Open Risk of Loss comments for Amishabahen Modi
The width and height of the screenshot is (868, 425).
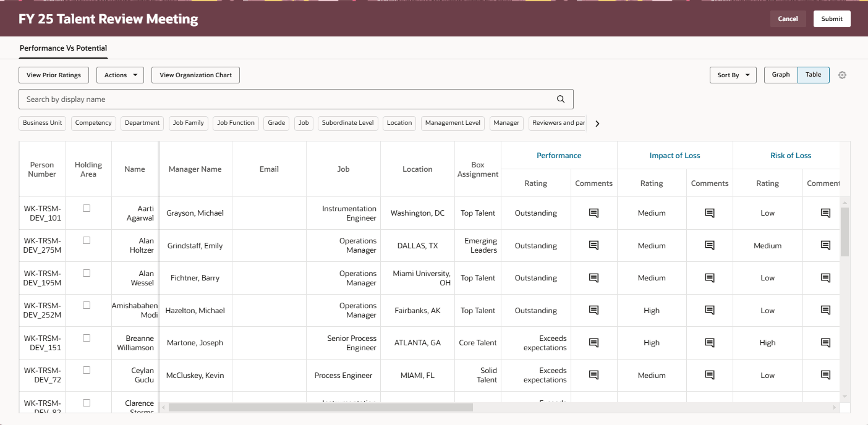pyautogui.click(x=825, y=310)
